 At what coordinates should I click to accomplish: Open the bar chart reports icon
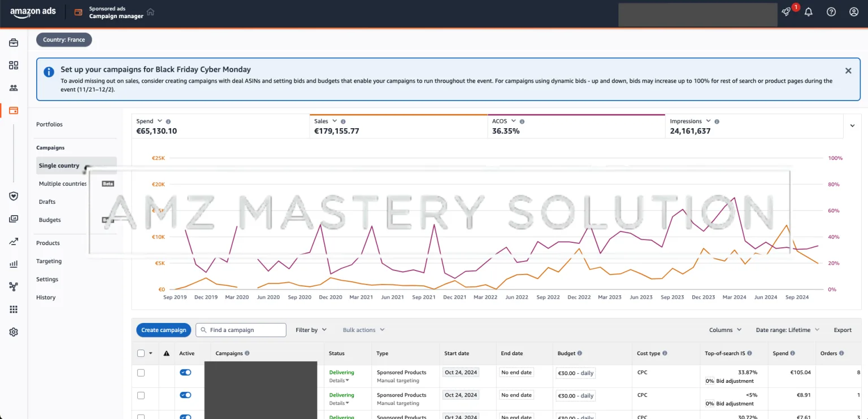pyautogui.click(x=14, y=264)
